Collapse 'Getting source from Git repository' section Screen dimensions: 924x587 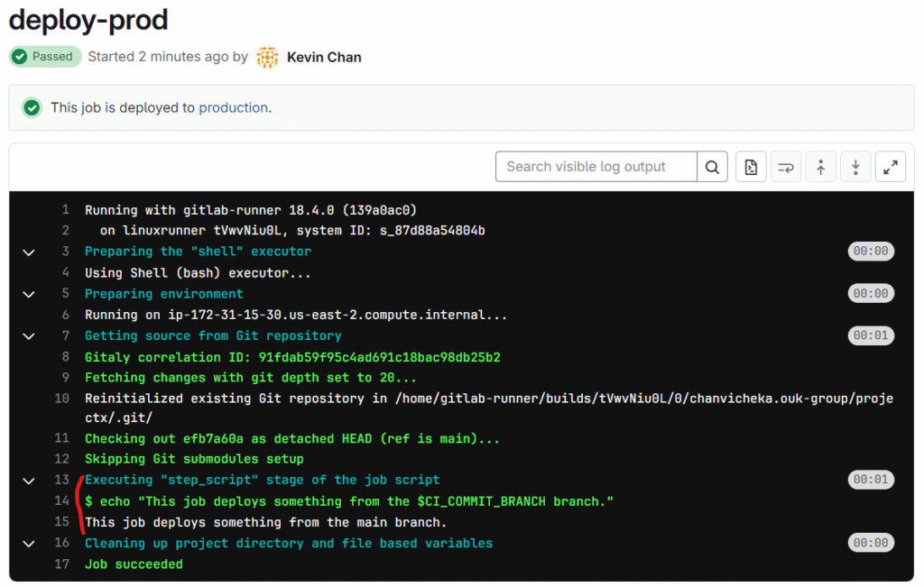tap(29, 336)
